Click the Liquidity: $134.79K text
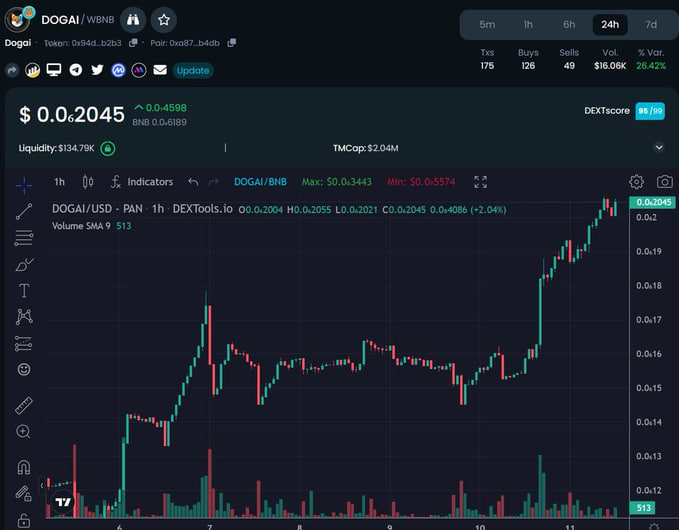The height and width of the screenshot is (530, 679). tap(56, 148)
